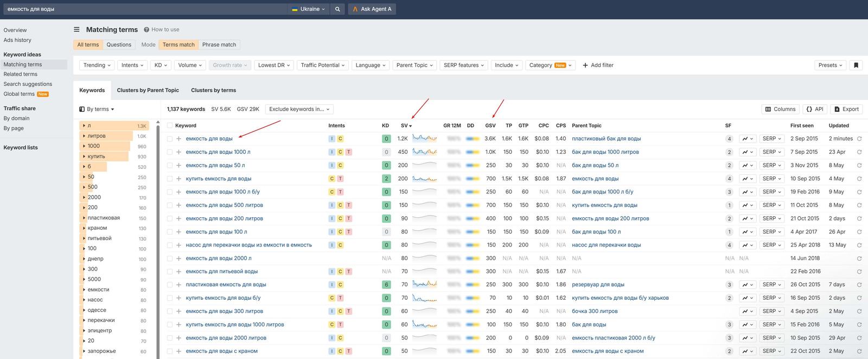Image resolution: width=868 pixels, height=359 pixels.
Task: Open By domain traffic share
Action: click(16, 118)
